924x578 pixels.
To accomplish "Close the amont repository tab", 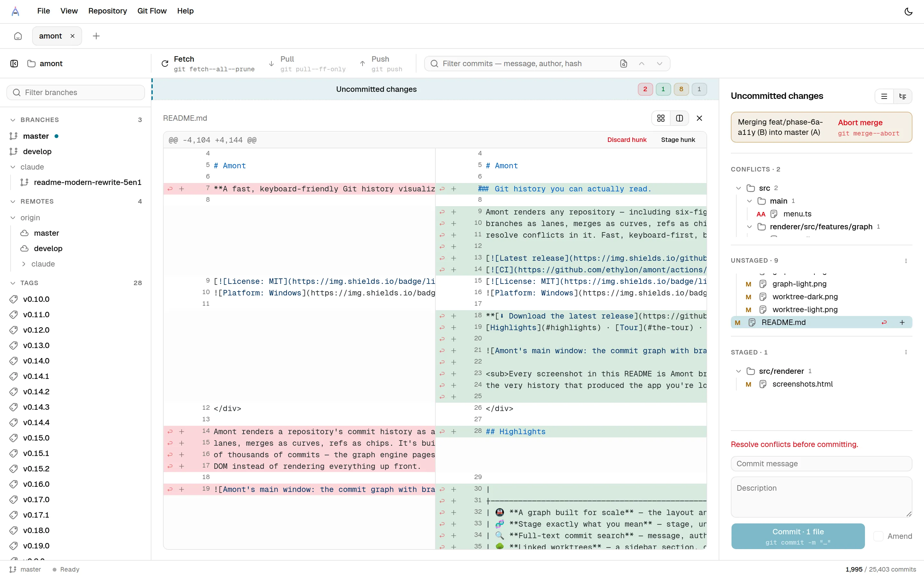I will tap(73, 36).
